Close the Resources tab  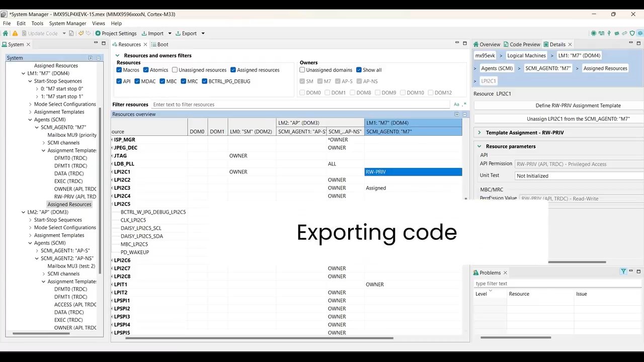pos(146,44)
